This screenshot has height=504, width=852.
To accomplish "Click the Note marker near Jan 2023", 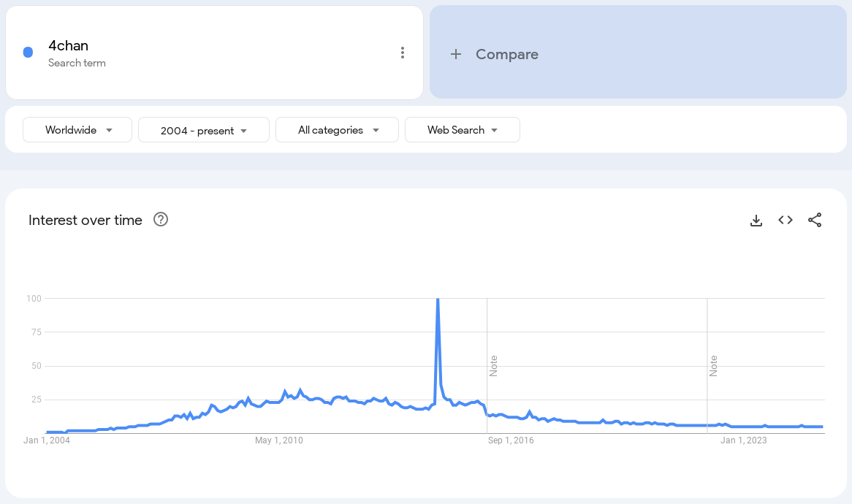I will 713,366.
